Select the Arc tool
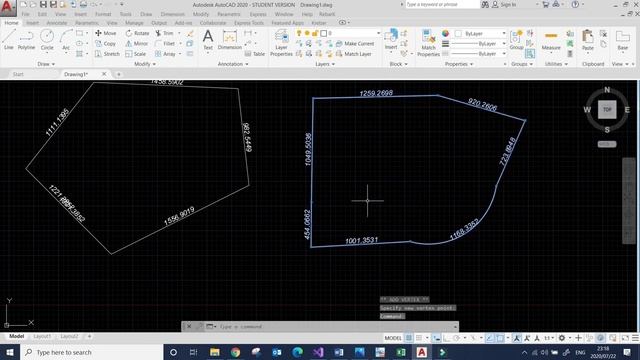 [x=66, y=40]
